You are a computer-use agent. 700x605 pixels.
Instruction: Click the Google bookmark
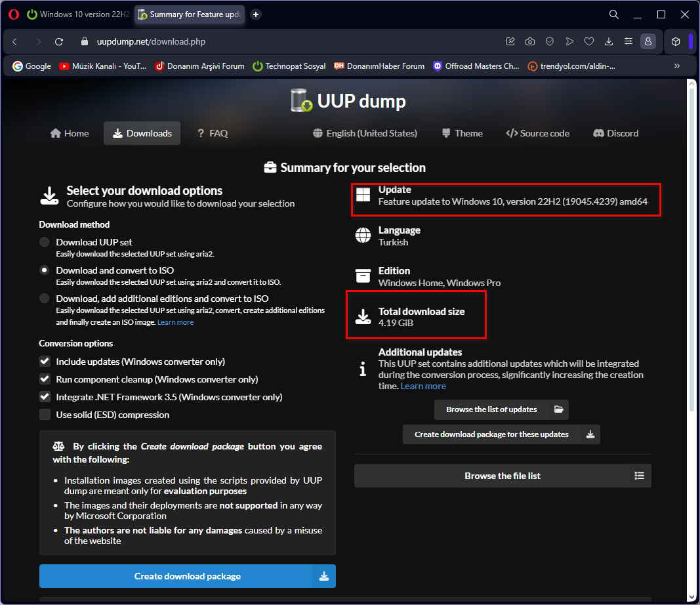pyautogui.click(x=31, y=66)
